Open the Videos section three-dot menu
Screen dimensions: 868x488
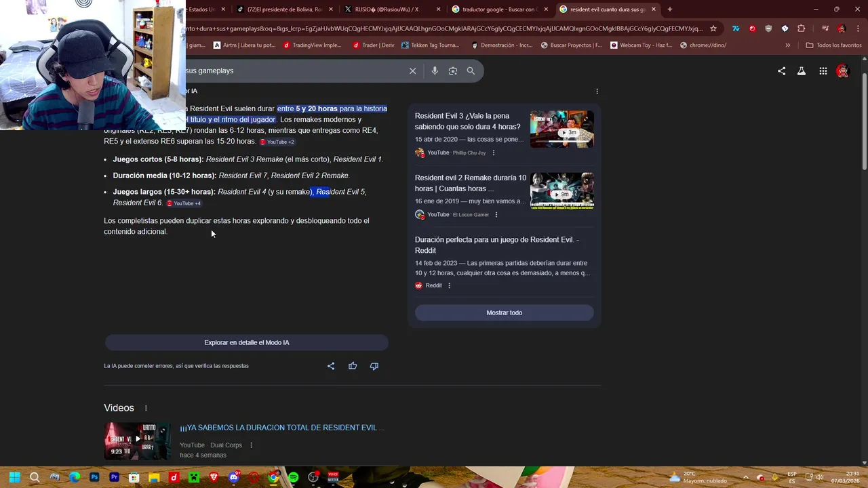(145, 408)
